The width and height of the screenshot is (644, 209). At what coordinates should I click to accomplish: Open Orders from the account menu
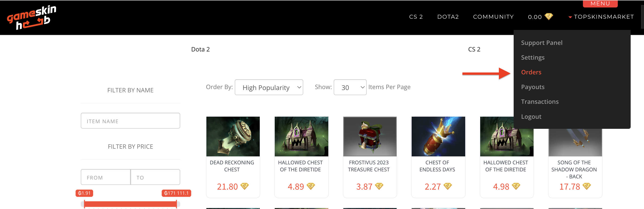point(531,72)
